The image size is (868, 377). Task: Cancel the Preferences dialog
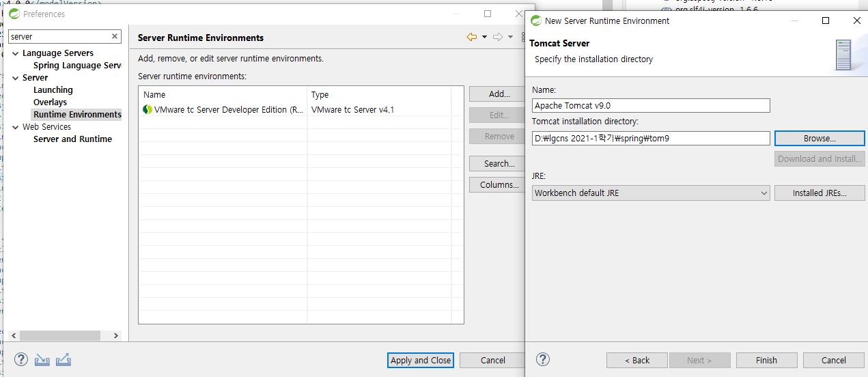492,361
